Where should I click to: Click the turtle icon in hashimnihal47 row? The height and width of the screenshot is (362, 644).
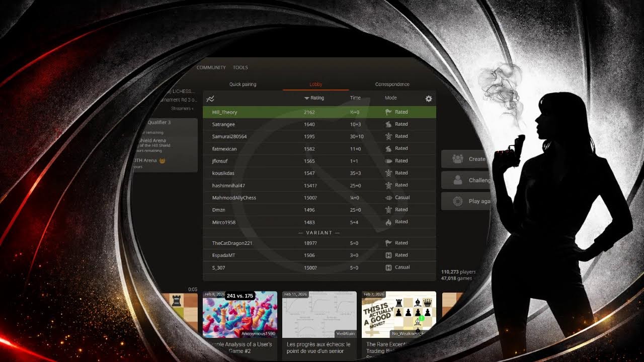pyautogui.click(x=388, y=185)
